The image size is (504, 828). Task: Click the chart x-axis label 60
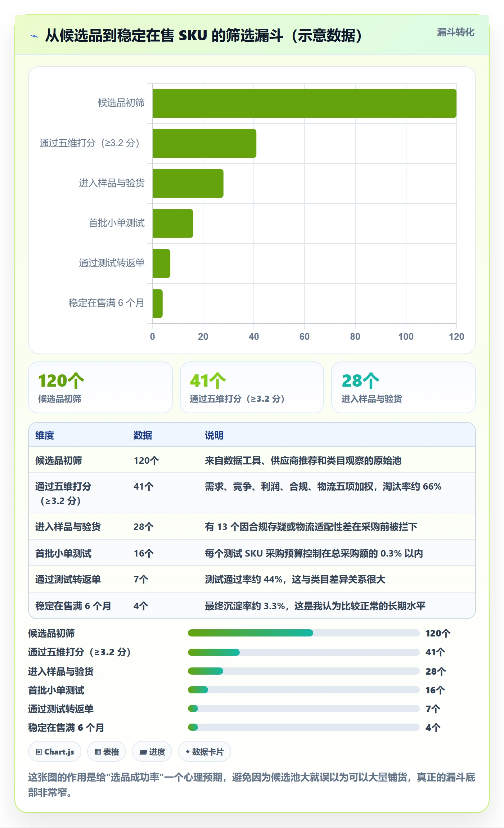(305, 337)
